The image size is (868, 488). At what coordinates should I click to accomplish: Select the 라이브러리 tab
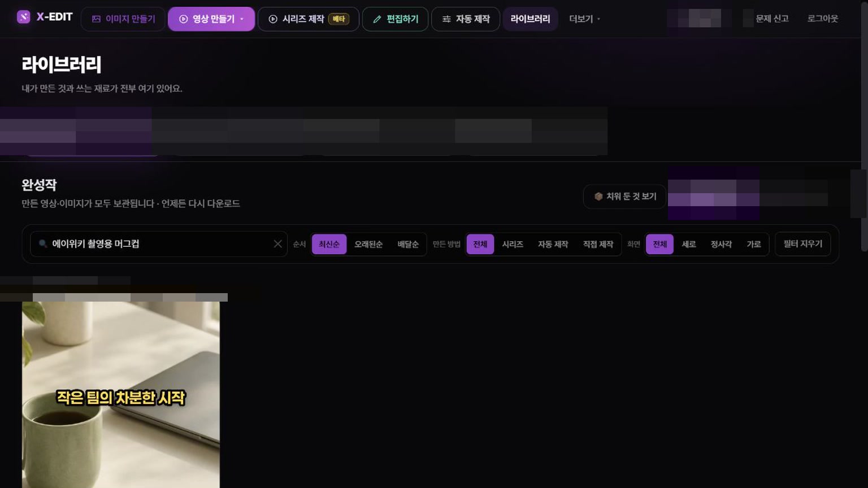(x=530, y=19)
